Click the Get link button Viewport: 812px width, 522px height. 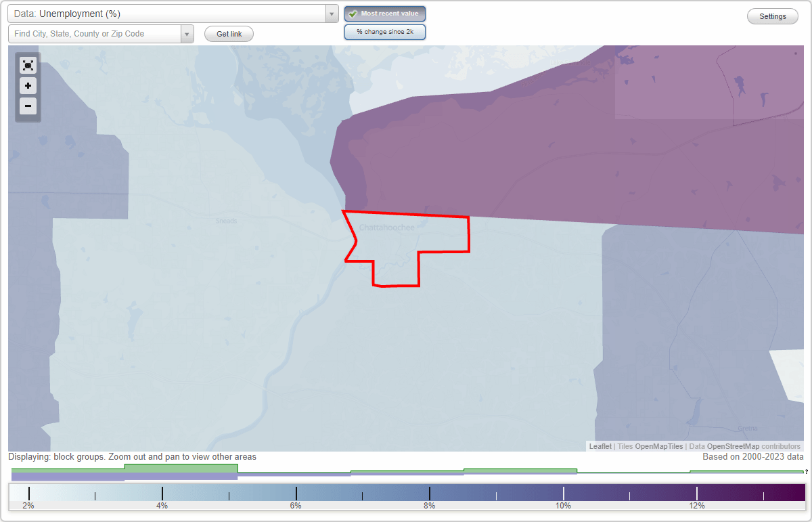pyautogui.click(x=229, y=34)
